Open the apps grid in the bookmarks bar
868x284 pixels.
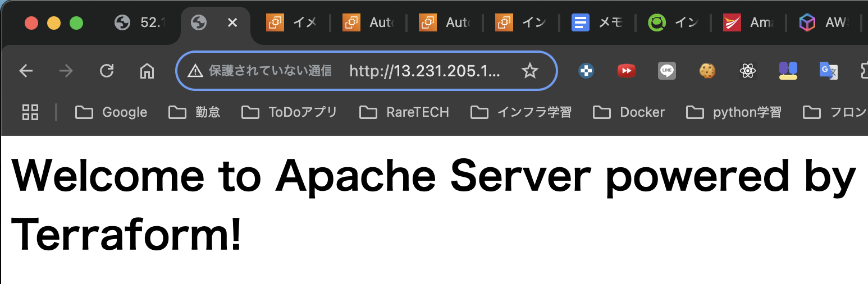pos(30,112)
